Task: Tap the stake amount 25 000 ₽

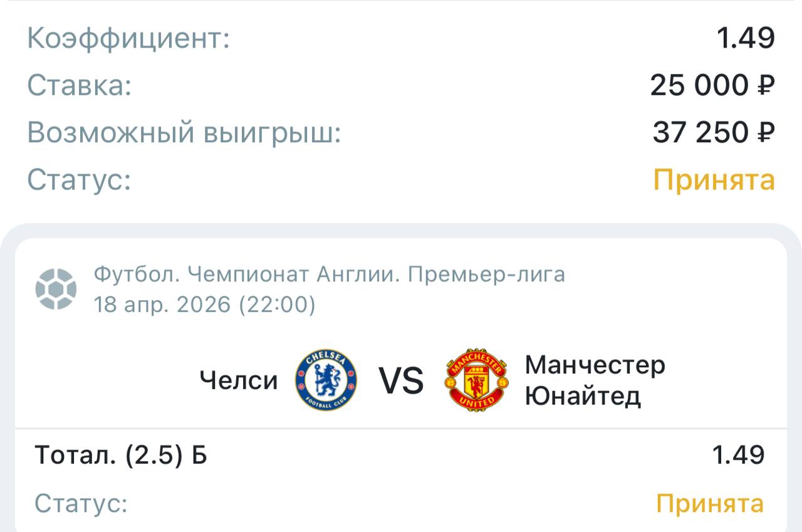Action: pos(712,85)
